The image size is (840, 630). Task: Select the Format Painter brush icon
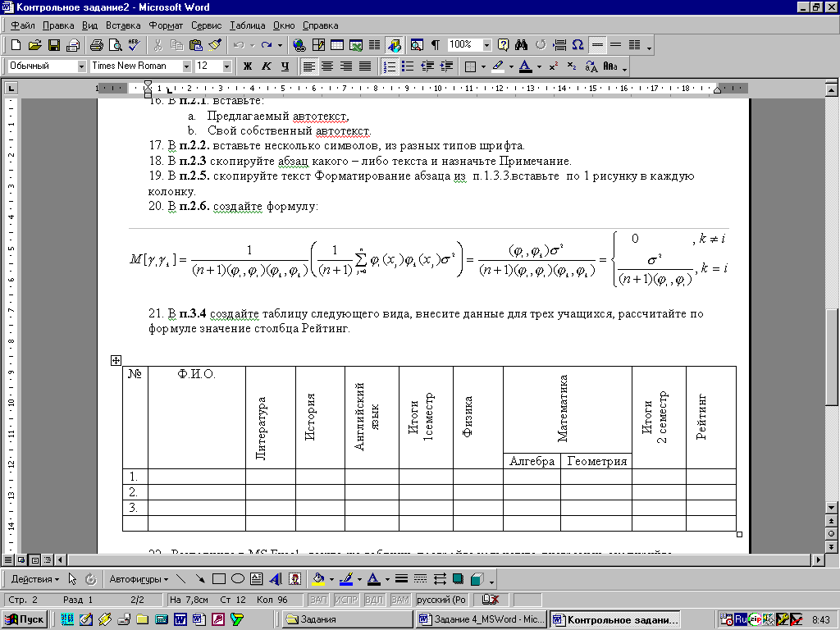(216, 45)
